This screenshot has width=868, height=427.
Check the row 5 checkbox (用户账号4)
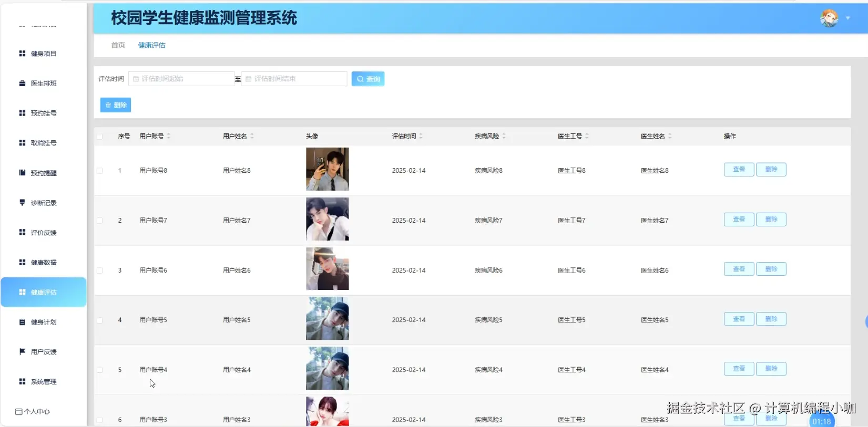click(100, 370)
